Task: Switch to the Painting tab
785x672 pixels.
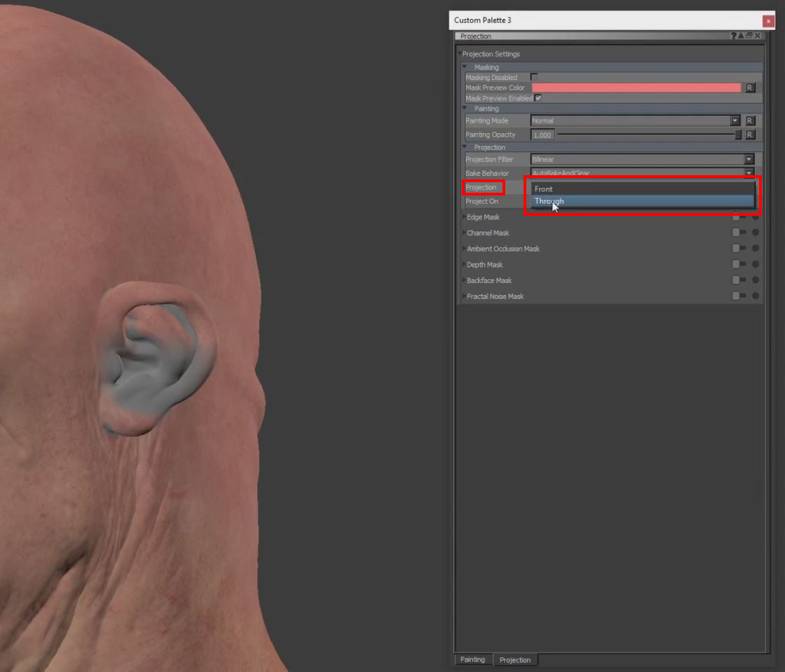Action: pos(472,659)
